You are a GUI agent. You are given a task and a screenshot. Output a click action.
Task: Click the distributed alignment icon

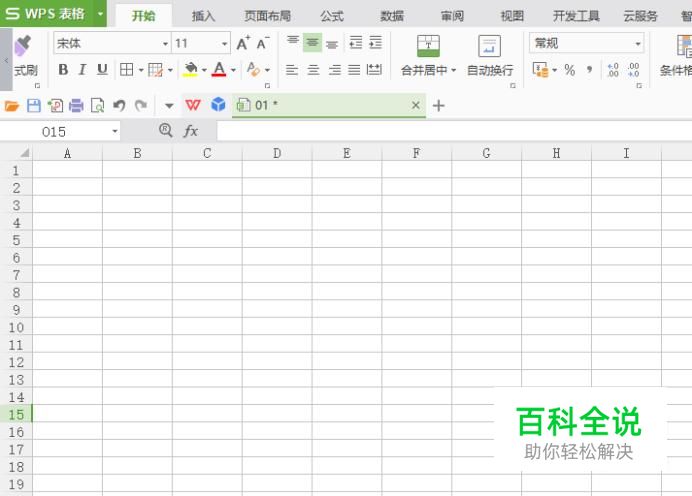(374, 69)
